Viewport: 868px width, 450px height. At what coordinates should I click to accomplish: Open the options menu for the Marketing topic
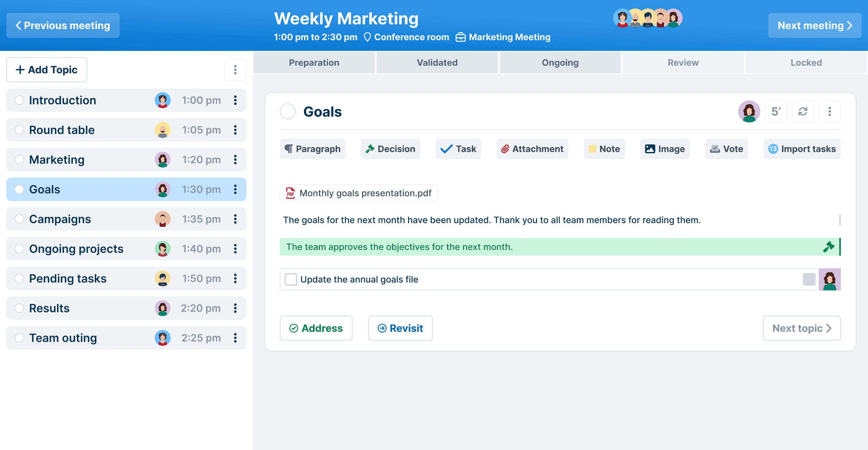[x=235, y=160]
